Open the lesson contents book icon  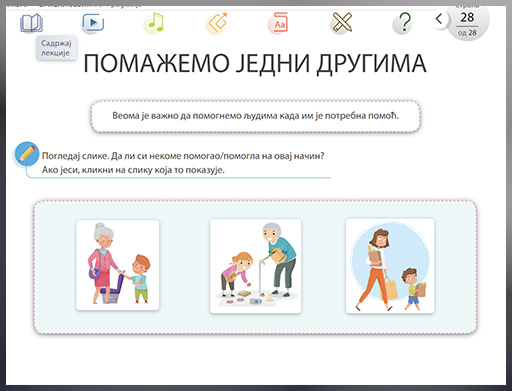tap(31, 23)
